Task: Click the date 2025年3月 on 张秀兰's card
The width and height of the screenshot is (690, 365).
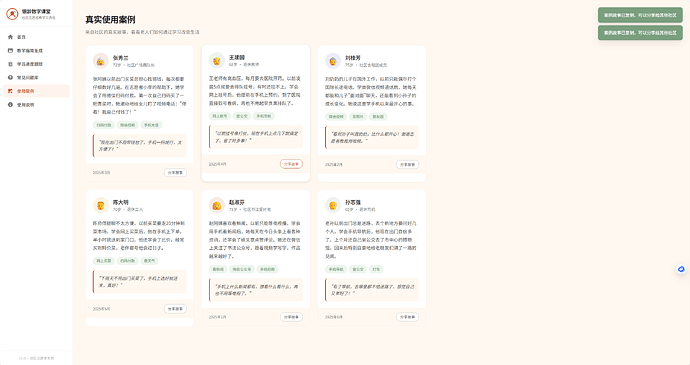Action: pyautogui.click(x=102, y=173)
